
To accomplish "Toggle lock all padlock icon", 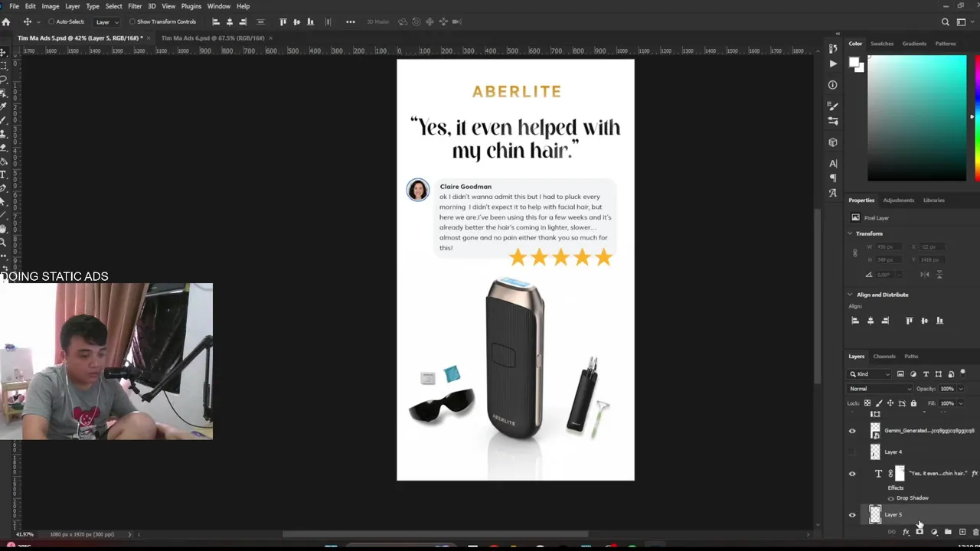I will coord(913,403).
